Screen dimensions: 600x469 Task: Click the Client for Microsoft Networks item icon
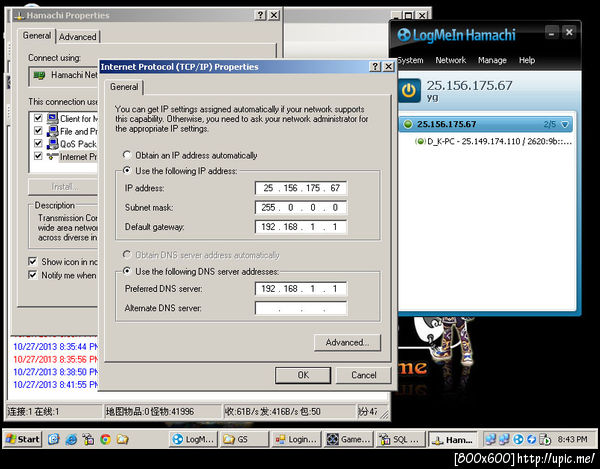pos(52,118)
